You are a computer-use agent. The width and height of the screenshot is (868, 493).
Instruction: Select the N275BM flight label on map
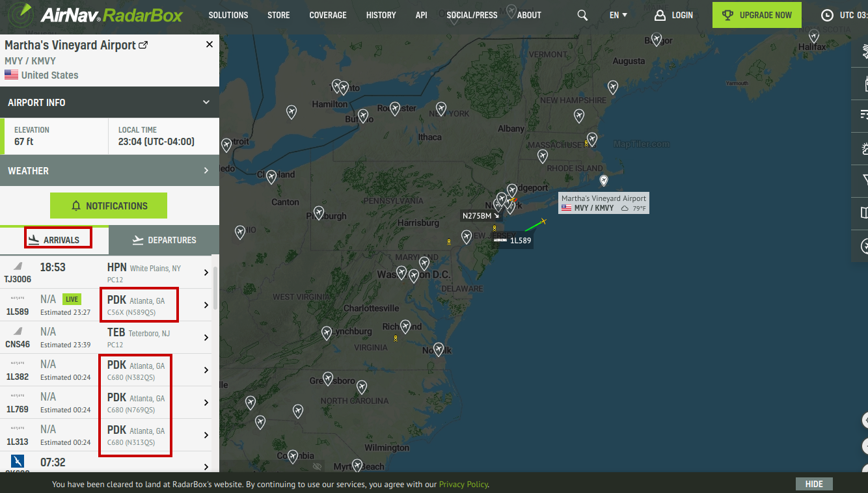(x=481, y=215)
